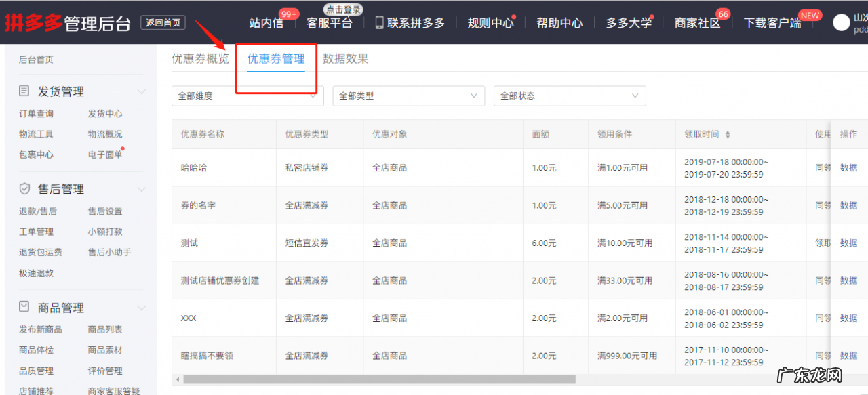The image size is (868, 395).
Task: Collapse the 商品管理 sidebar section
Action: click(x=142, y=307)
